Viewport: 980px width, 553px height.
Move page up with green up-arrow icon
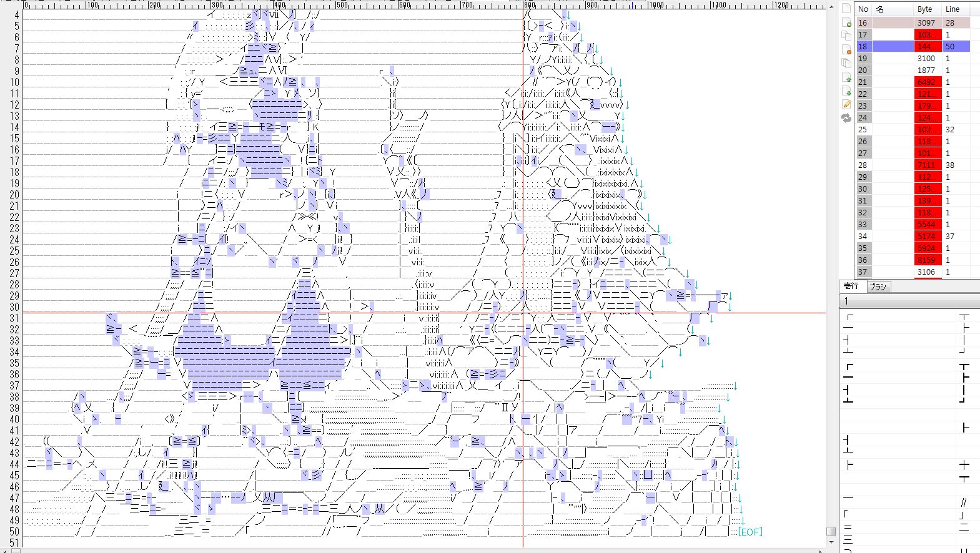[x=846, y=77]
